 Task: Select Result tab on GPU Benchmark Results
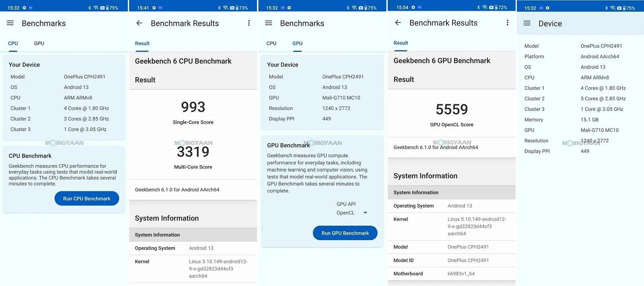(401, 43)
